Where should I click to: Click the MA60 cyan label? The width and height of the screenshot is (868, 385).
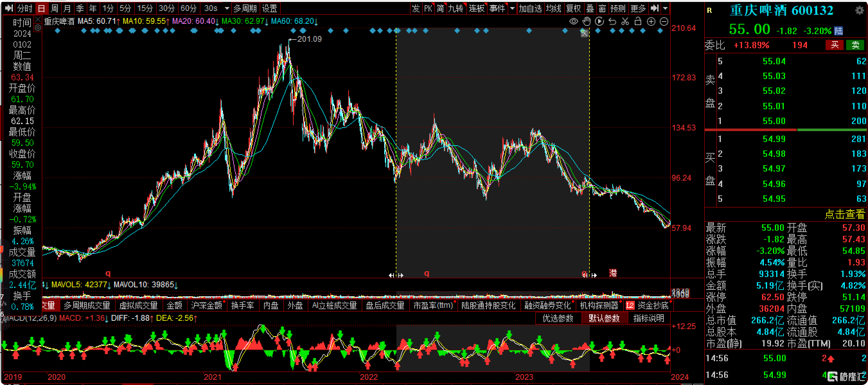[x=294, y=21]
